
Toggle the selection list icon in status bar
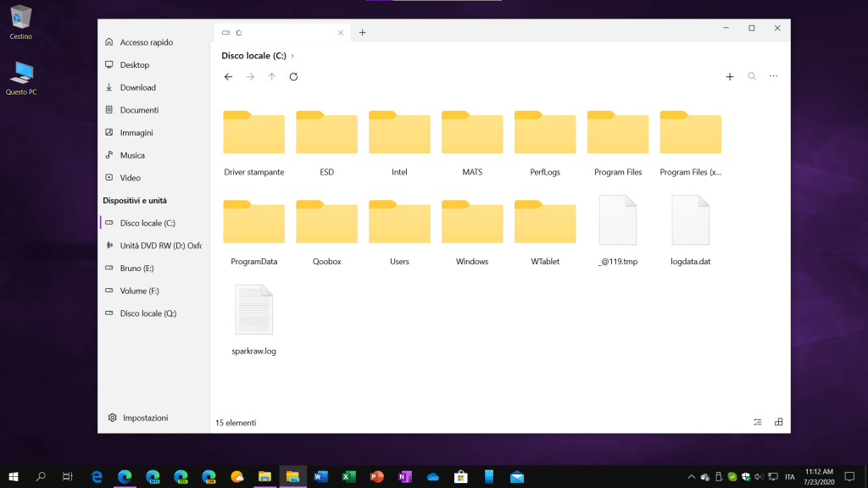[757, 422]
